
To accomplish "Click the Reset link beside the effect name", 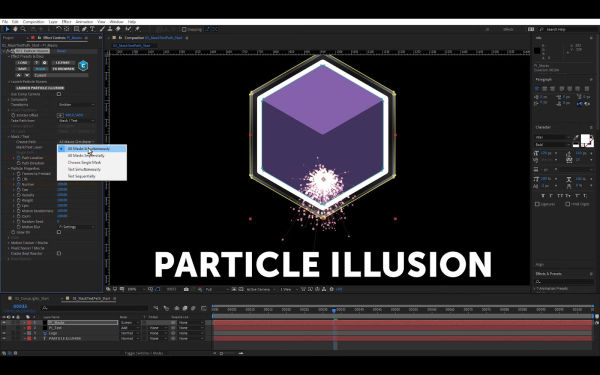I will click(x=61, y=51).
